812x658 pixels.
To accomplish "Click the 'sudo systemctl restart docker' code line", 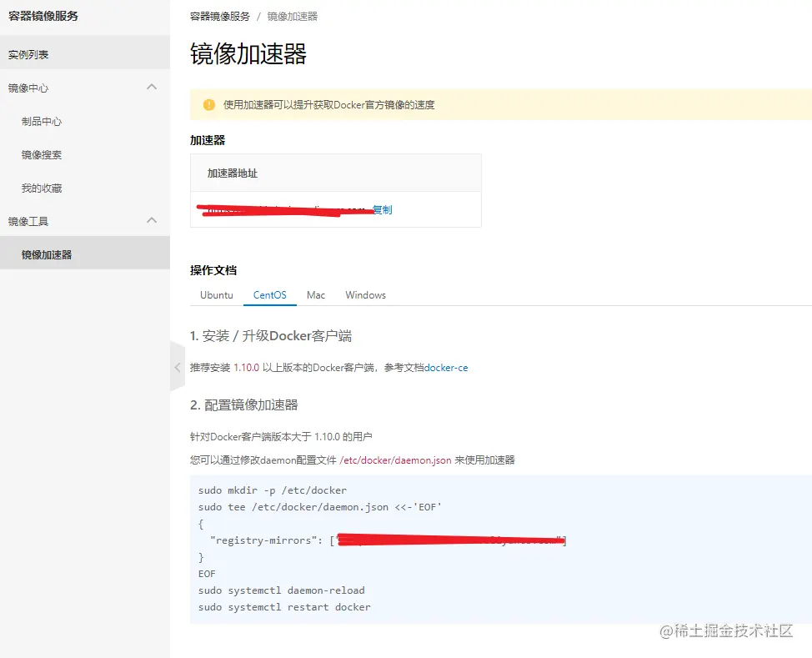I will (284, 606).
